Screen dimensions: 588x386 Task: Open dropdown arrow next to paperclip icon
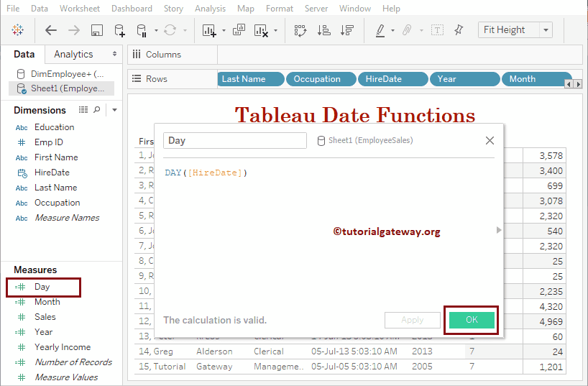[421, 30]
